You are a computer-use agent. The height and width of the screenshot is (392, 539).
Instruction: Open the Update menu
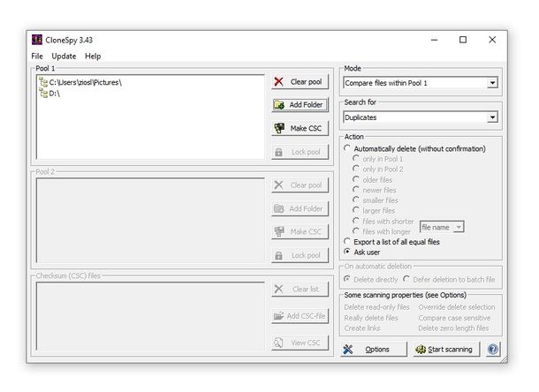pyautogui.click(x=64, y=56)
